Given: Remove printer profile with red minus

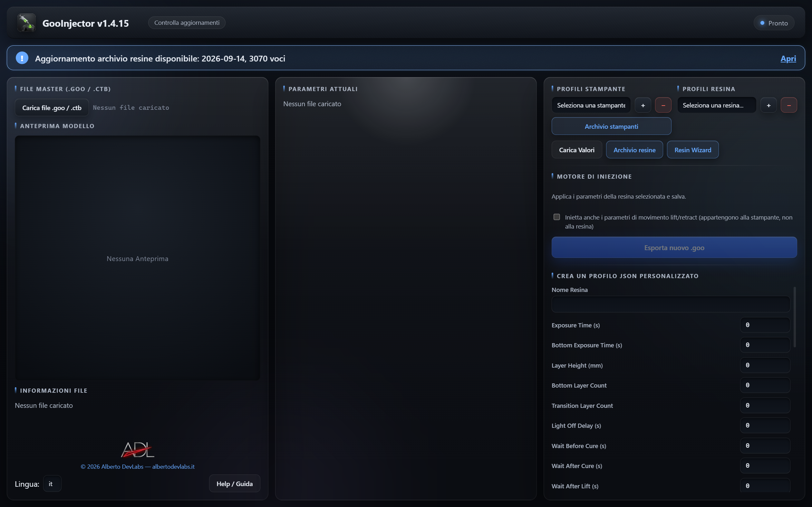Looking at the screenshot, I should [663, 105].
